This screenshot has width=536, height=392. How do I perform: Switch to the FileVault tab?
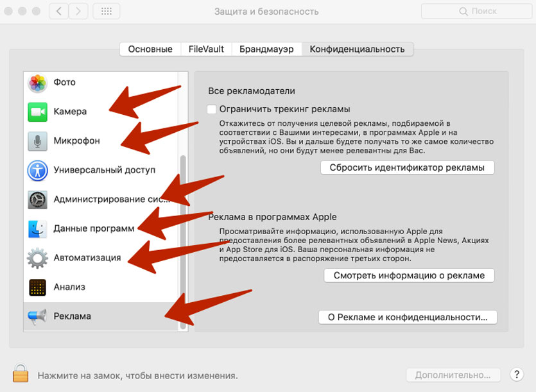(x=206, y=49)
